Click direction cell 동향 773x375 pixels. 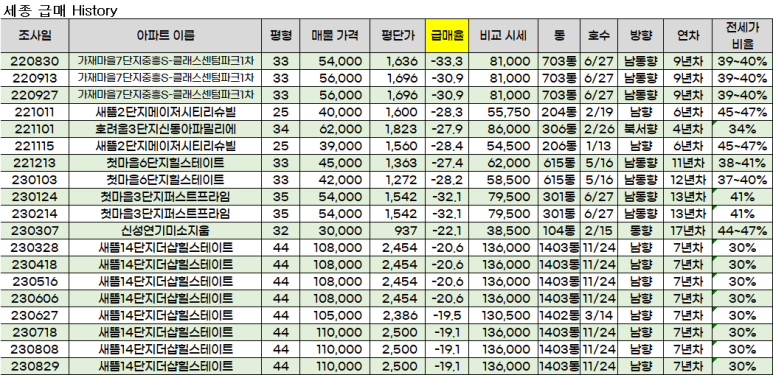tap(641, 231)
